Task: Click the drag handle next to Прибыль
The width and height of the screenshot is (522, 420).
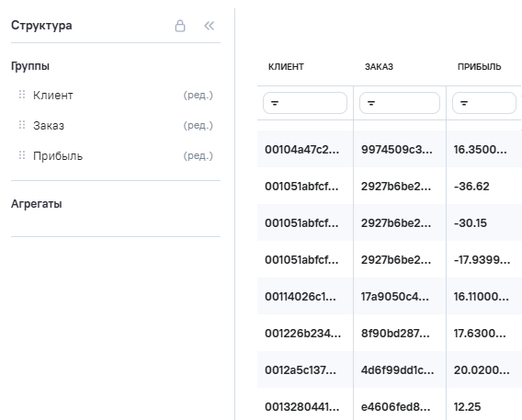Action: click(x=22, y=155)
